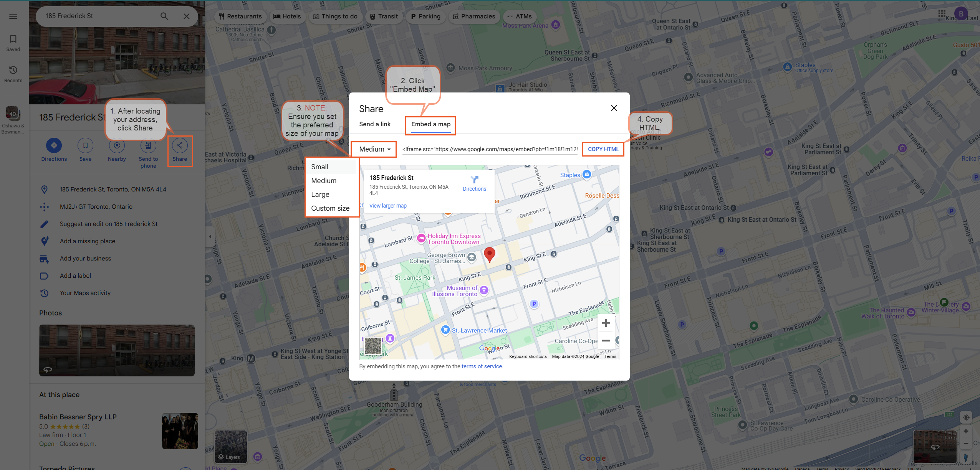
Task: Click the COPY HTML button
Action: point(603,149)
